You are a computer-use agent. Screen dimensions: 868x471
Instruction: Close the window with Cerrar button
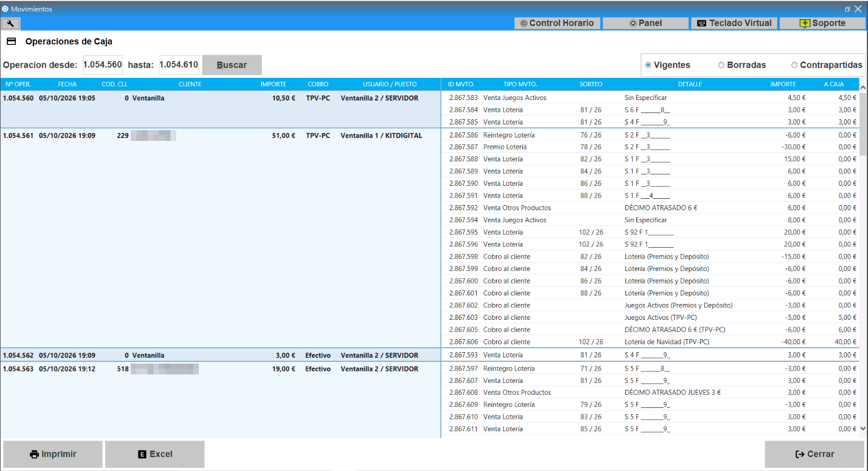(815, 454)
